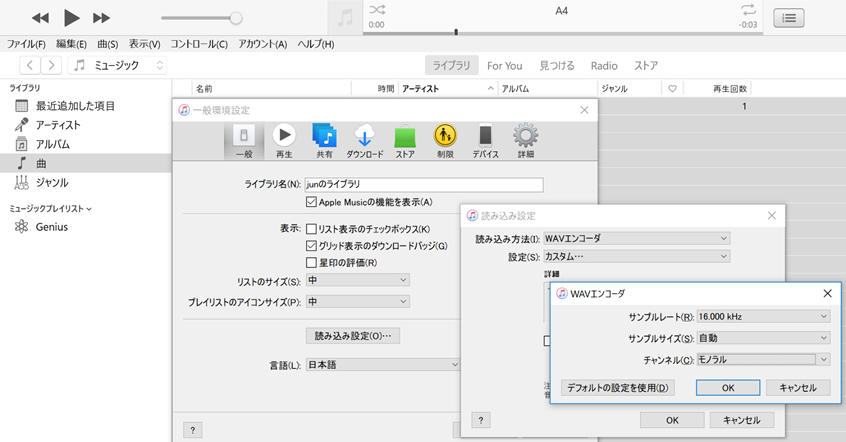The image size is (846, 442).
Task: Click キャンセル in the 読み込み設定 dialog
Action: pos(742,420)
